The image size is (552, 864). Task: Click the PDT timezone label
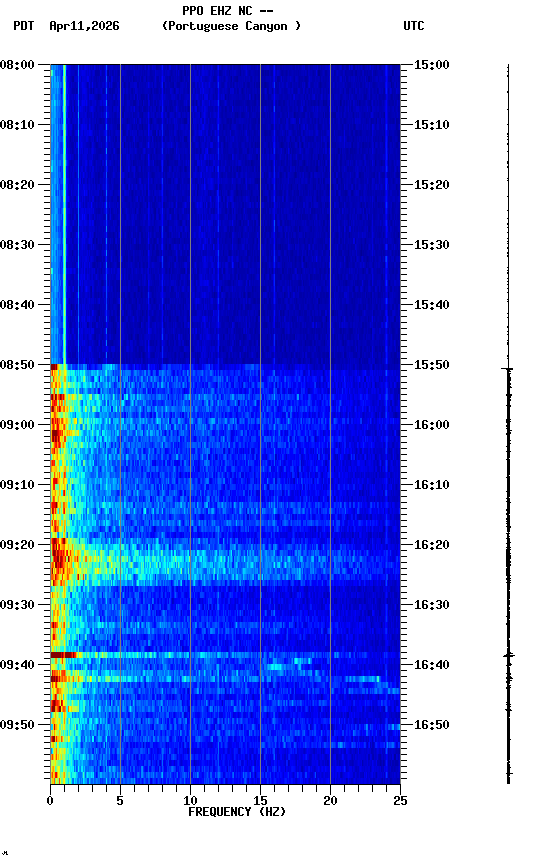(24, 26)
